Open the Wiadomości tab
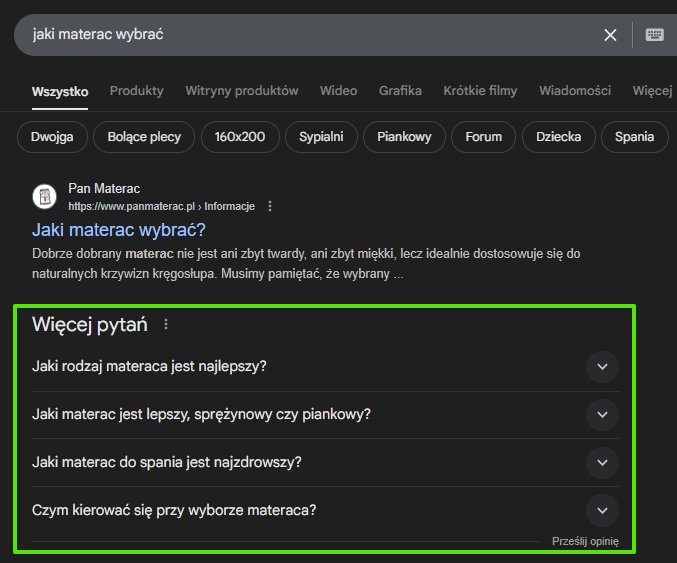677x563 pixels. (x=575, y=91)
